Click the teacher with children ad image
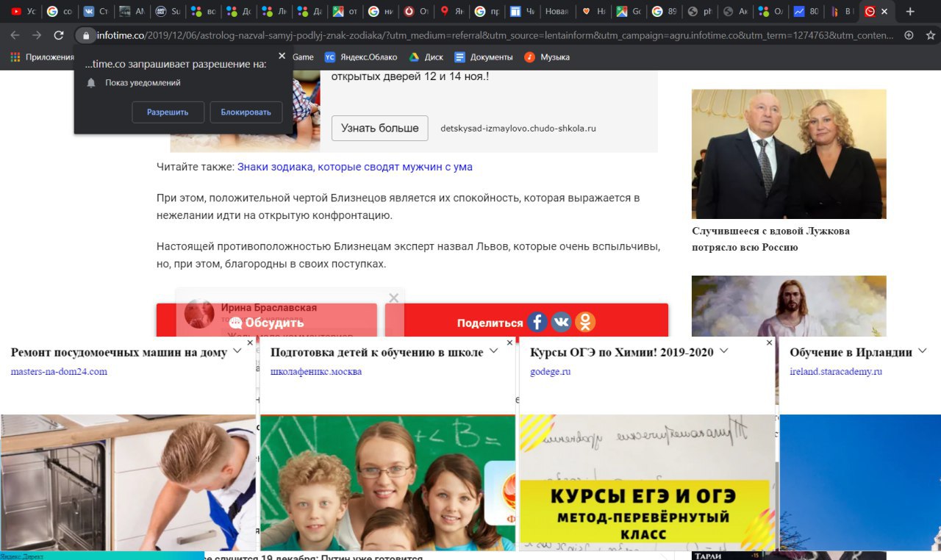This screenshot has height=560, width=941. point(387,482)
